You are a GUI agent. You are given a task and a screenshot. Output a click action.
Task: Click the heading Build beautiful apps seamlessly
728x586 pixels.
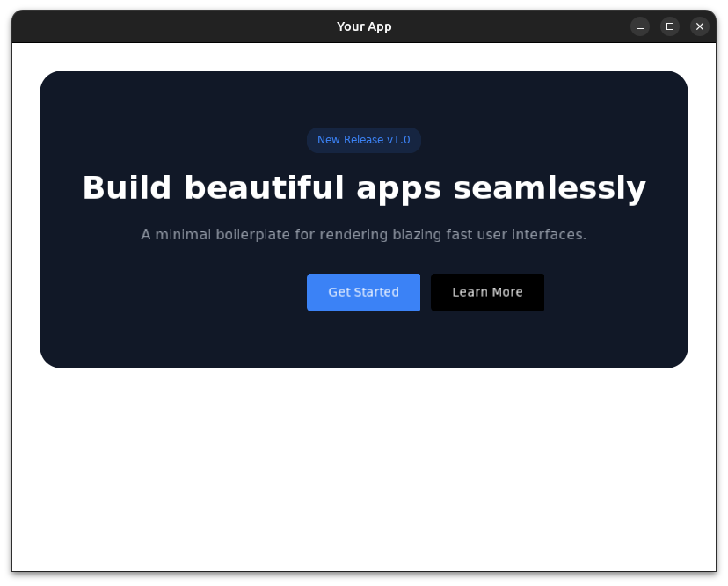[x=364, y=188]
